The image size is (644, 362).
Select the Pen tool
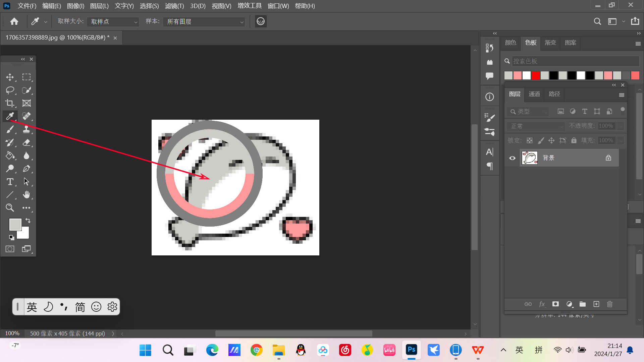click(26, 169)
